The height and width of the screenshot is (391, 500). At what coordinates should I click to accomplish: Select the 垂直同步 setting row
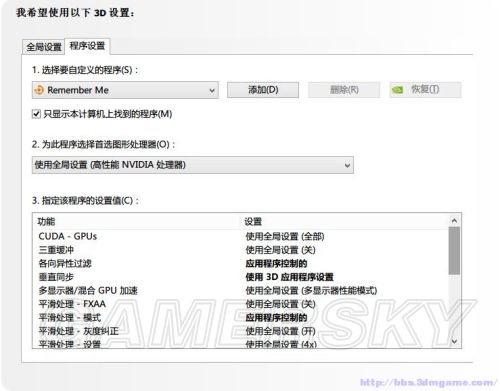pos(241,277)
